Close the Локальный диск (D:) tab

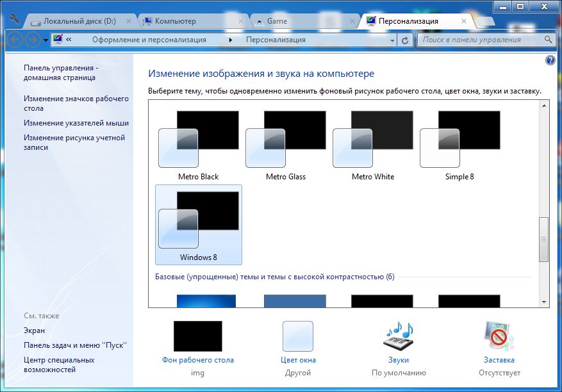tap(128, 22)
